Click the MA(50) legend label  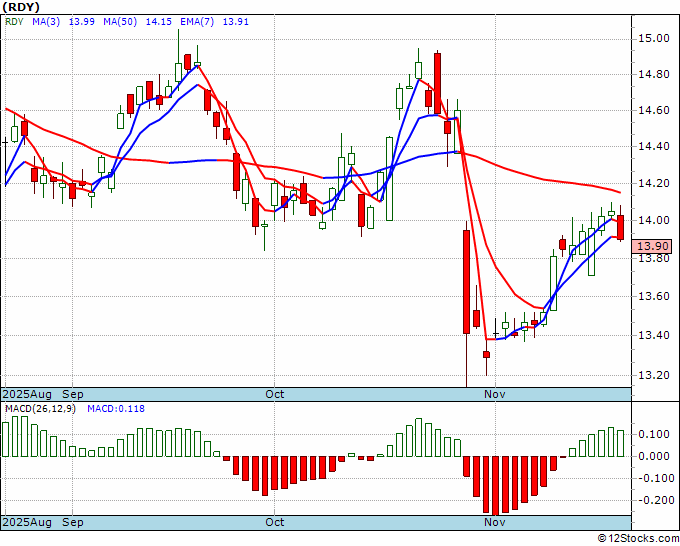click(x=120, y=22)
